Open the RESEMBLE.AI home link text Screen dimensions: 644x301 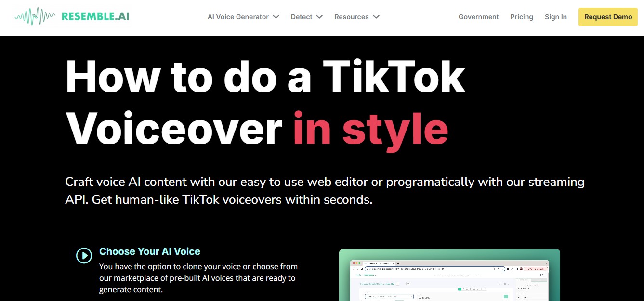pyautogui.click(x=95, y=16)
